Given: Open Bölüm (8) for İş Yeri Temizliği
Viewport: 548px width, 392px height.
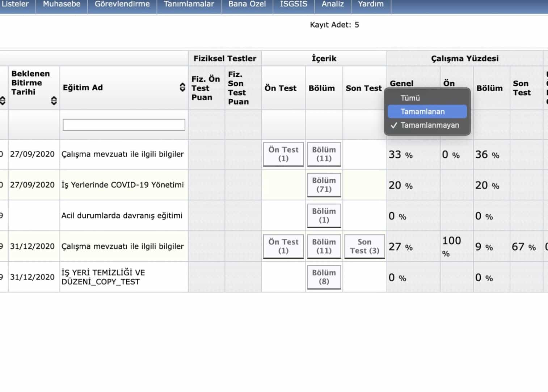Looking at the screenshot, I should 324,277.
